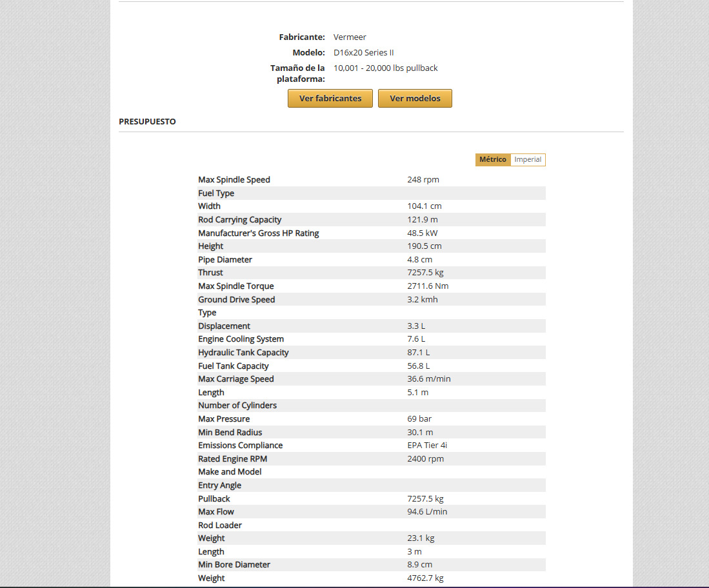The width and height of the screenshot is (709, 588).
Task: Open the Ver modelos button
Action: pyautogui.click(x=415, y=98)
